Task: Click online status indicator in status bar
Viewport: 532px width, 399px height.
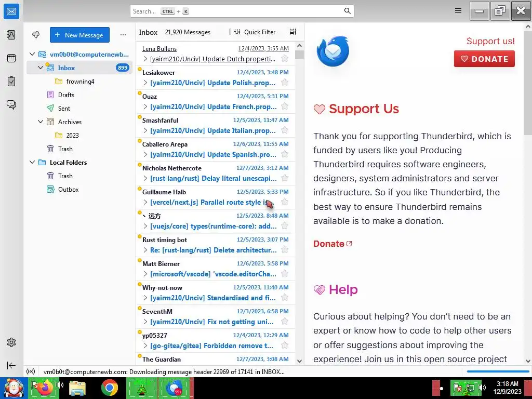Action: click(x=31, y=371)
